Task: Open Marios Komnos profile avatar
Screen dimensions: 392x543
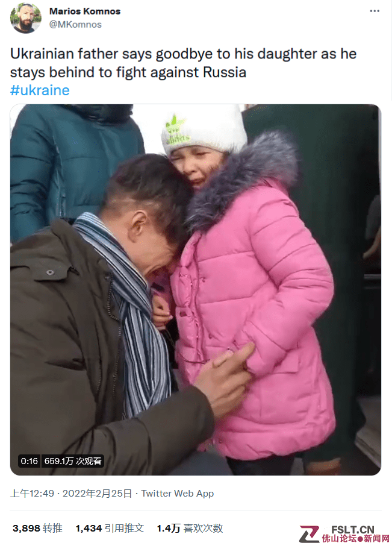Action: (x=26, y=17)
